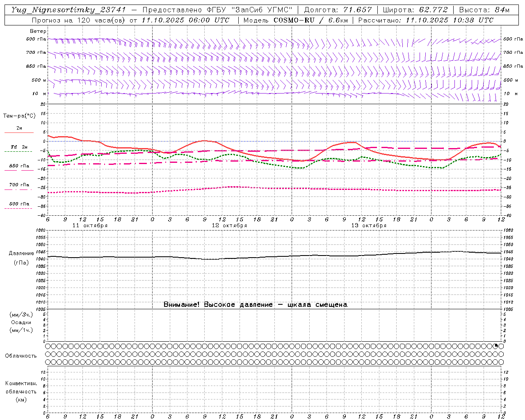This screenshot has width=525, height=420.
Task: Click the elevation value Высота: 84м
Action: 484,10
